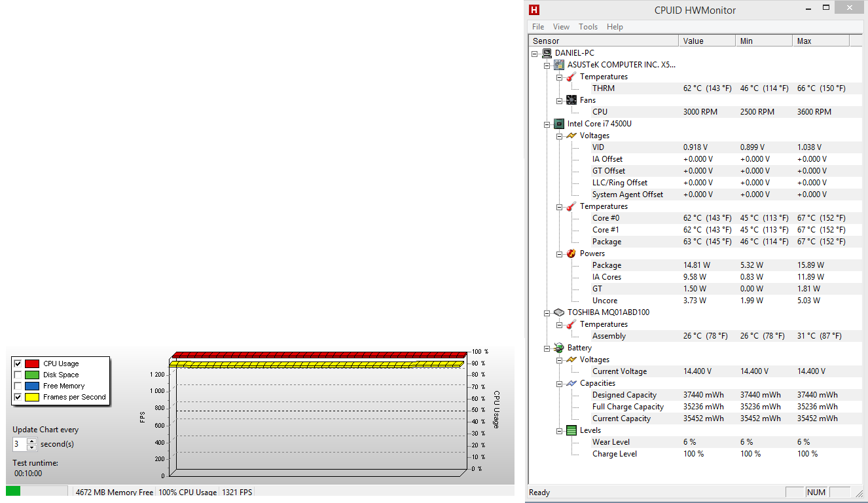Click thermometer icon under TOSHIBA drive
Viewport: 868px width, 503px height.
tap(571, 324)
